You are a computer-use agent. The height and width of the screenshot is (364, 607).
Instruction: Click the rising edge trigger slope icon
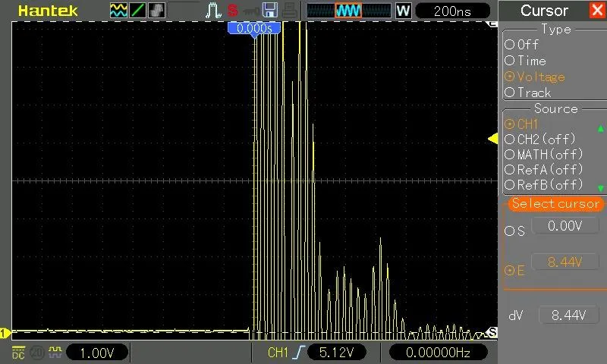point(299,353)
